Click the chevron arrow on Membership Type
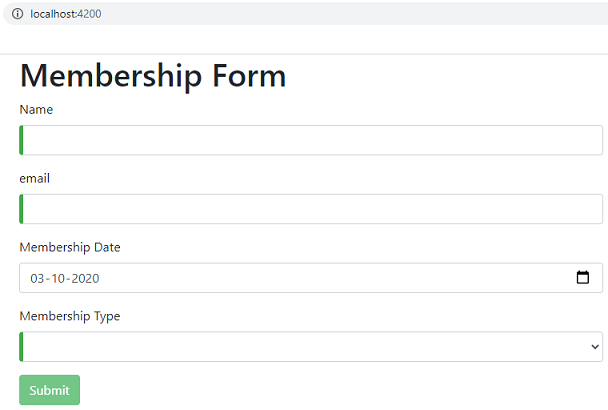Screen dimensions: 608x410 (595, 347)
